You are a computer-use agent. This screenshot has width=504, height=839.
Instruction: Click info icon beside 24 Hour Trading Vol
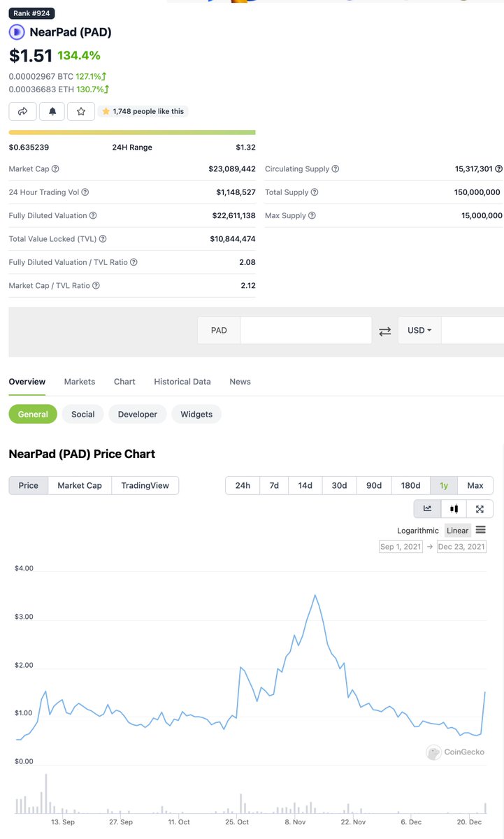pos(85,192)
